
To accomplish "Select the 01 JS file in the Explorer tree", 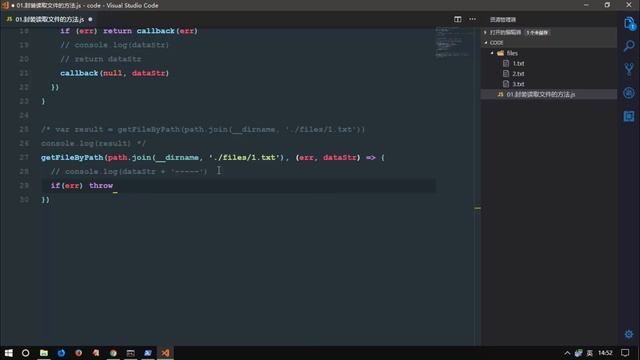I will coord(549,94).
